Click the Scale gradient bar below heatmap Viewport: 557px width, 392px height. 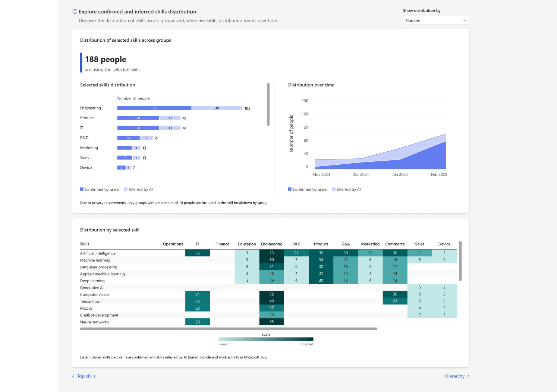point(266,339)
